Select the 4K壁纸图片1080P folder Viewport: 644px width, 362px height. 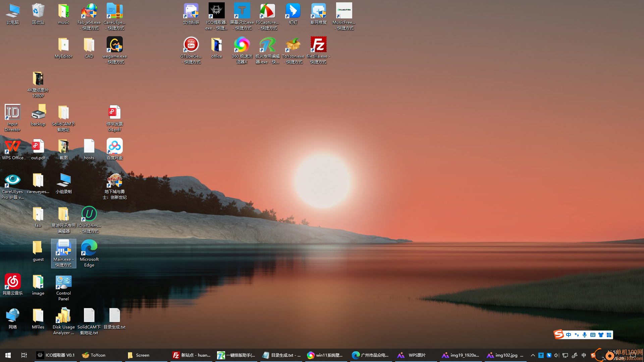pos(38,84)
